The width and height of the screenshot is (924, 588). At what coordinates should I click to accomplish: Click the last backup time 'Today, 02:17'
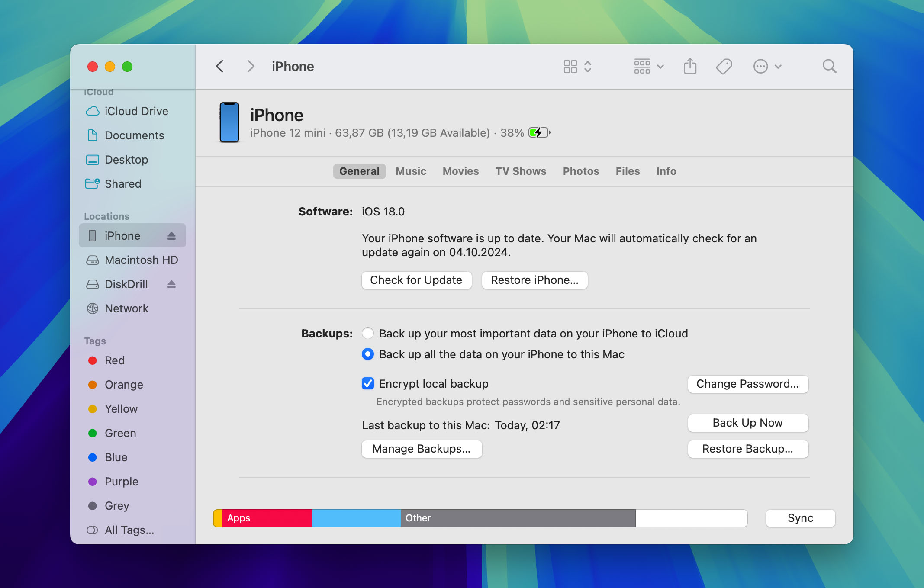point(527,425)
